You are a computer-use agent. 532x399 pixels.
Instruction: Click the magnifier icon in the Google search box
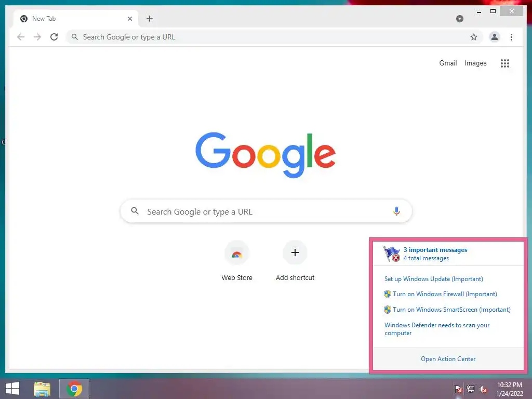[x=135, y=211]
